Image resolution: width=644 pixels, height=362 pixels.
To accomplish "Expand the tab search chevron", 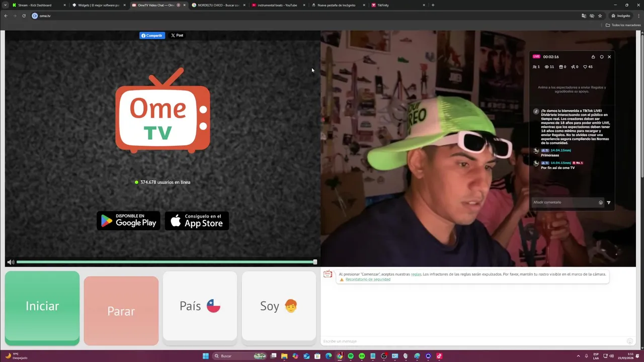I will (5, 5).
